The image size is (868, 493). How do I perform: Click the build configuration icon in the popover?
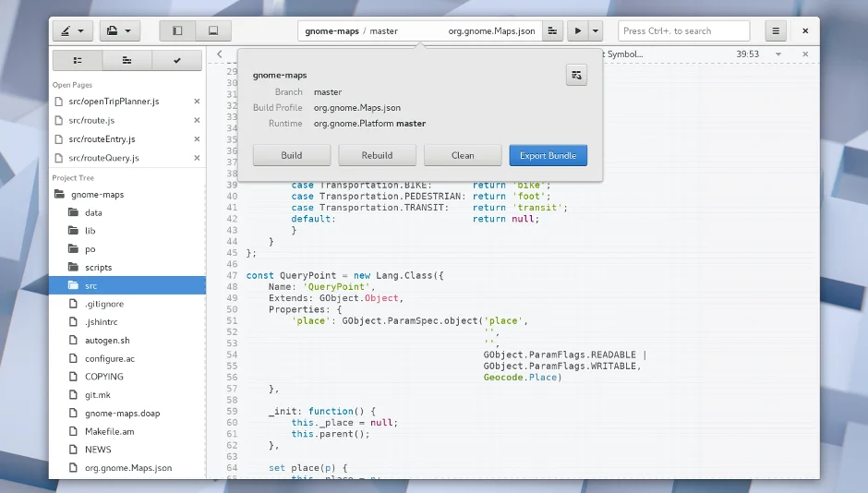pyautogui.click(x=576, y=75)
